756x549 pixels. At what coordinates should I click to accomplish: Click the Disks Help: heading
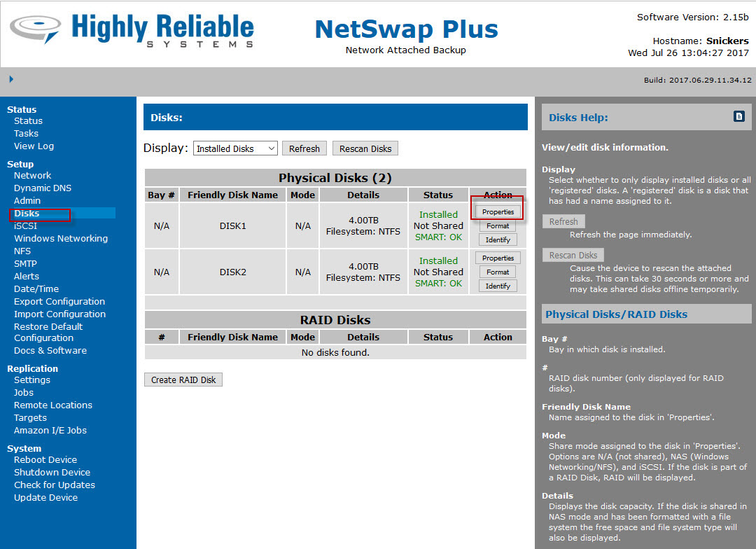tap(578, 118)
